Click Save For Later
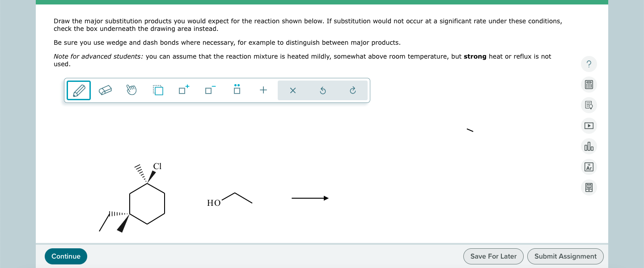This screenshot has height=268, width=644. click(493, 256)
